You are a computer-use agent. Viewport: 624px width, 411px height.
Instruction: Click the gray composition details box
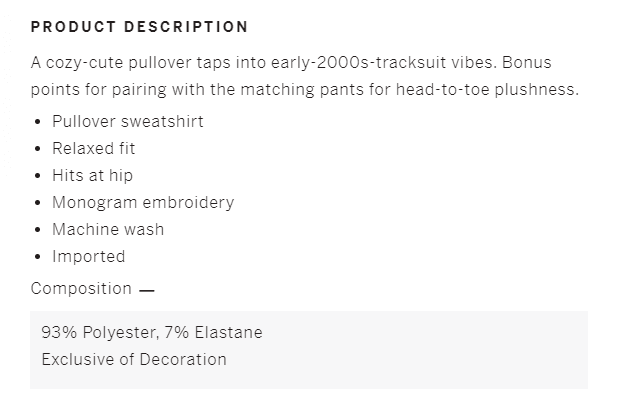pos(400,349)
